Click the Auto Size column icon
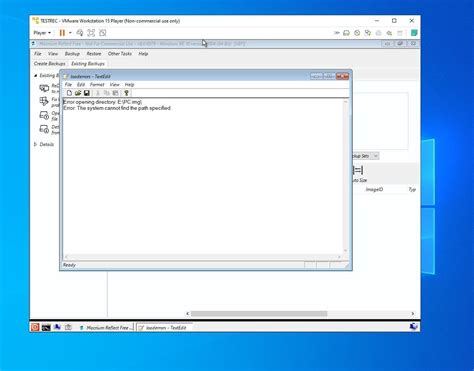This screenshot has height=371, width=474. pos(359,170)
